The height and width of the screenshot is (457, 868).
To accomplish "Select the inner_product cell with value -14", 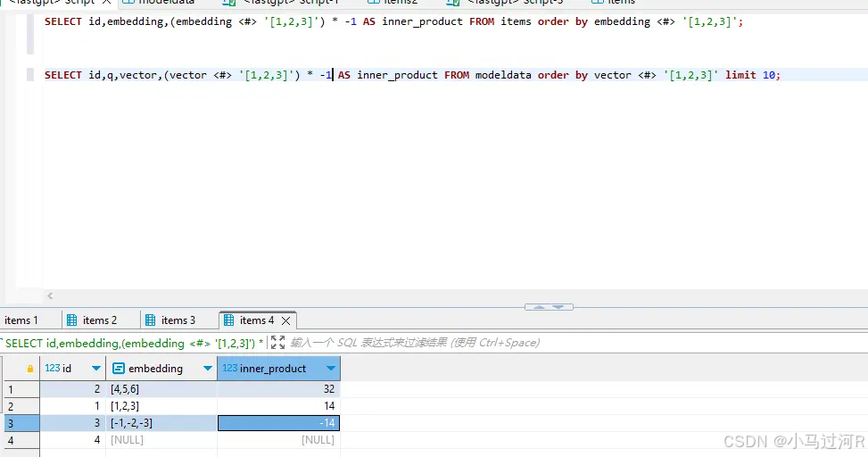I will 278,423.
